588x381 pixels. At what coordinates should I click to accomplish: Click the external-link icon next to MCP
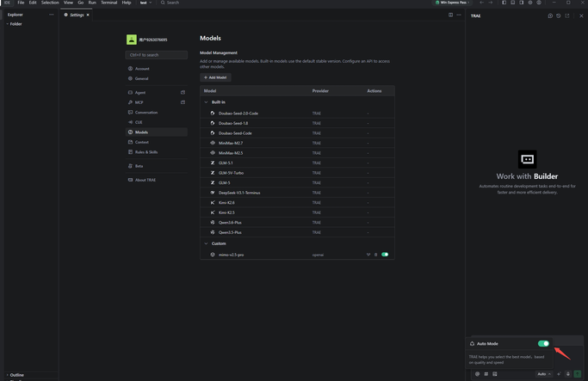click(x=183, y=101)
